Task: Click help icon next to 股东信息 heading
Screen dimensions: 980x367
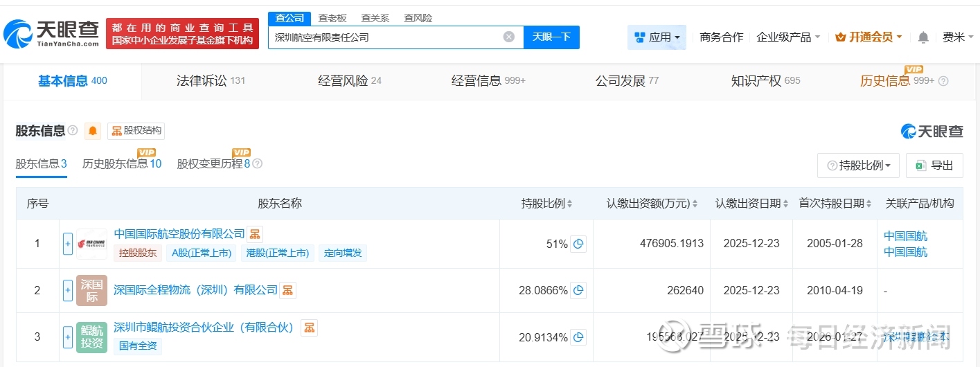Action: click(x=73, y=131)
